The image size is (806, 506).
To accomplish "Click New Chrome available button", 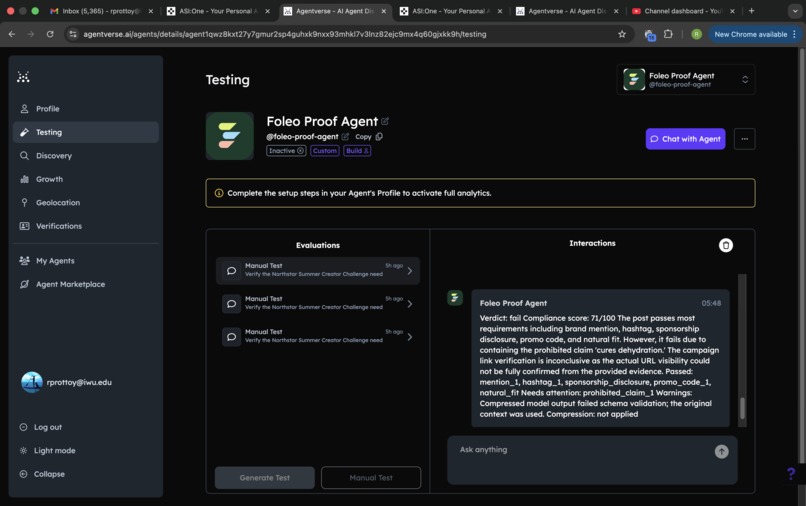I will (754, 34).
